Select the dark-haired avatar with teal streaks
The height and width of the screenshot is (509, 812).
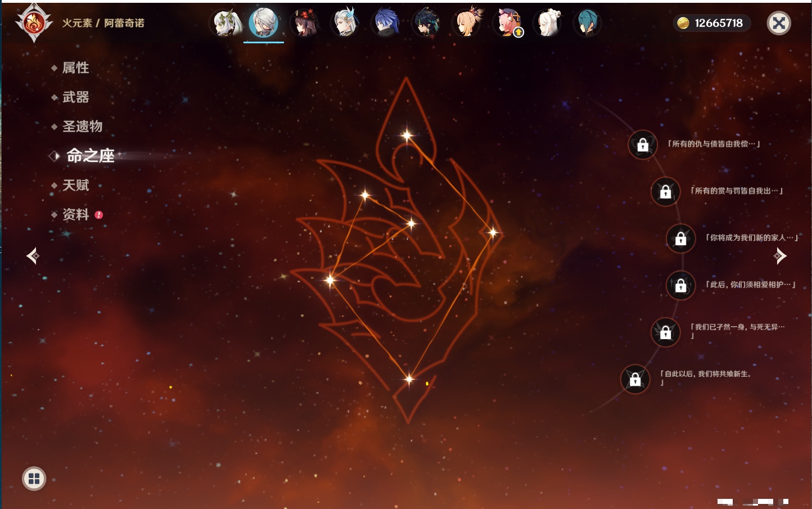pyautogui.click(x=426, y=23)
